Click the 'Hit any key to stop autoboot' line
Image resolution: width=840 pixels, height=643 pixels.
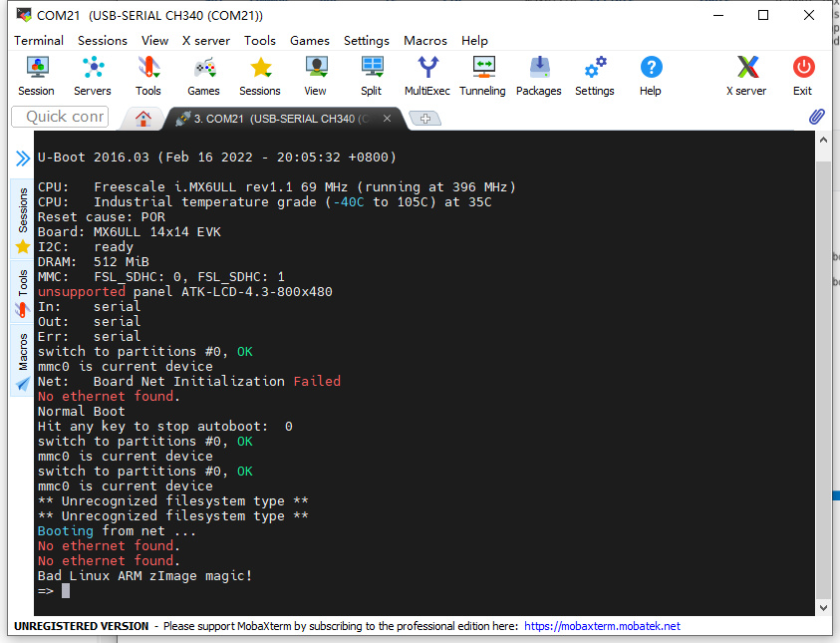point(165,427)
